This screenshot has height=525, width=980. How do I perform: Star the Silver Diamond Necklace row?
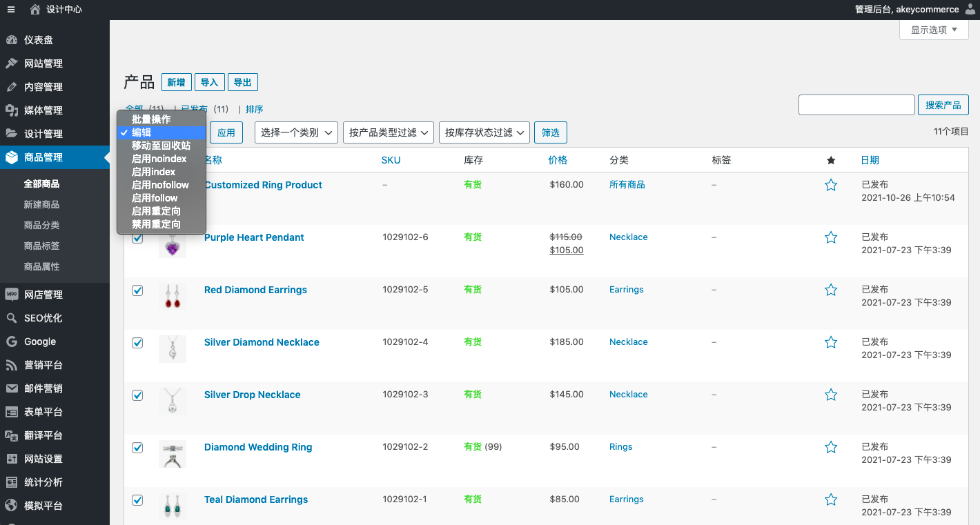tap(831, 342)
